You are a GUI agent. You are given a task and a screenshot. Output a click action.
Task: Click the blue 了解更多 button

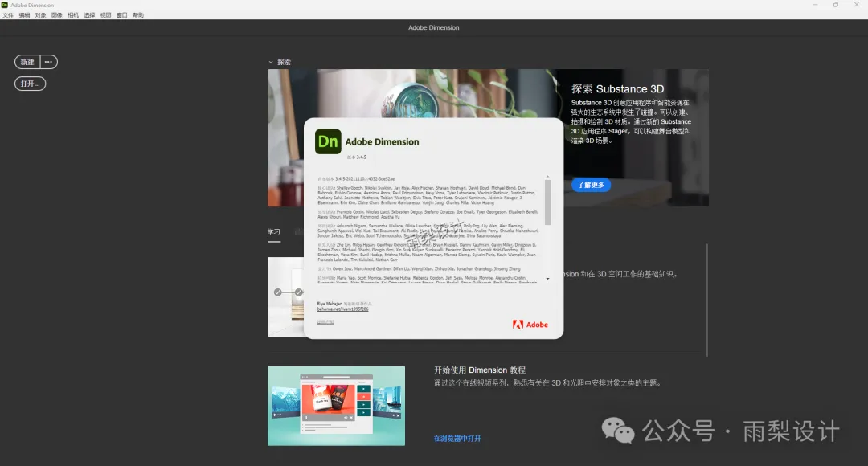pyautogui.click(x=591, y=185)
